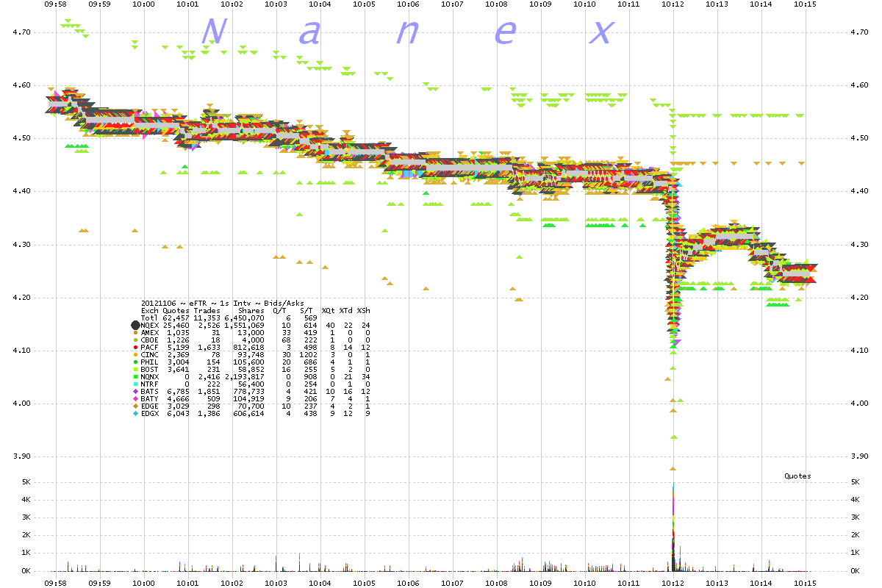Select the purple BATS diamond marker
The height and width of the screenshot is (588, 882).
click(135, 392)
